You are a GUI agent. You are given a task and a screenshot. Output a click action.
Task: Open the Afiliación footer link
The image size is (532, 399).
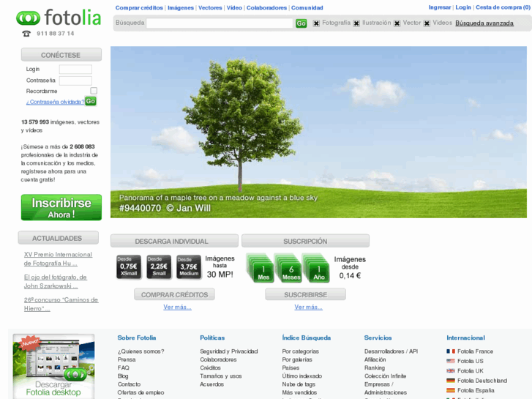[x=375, y=359]
